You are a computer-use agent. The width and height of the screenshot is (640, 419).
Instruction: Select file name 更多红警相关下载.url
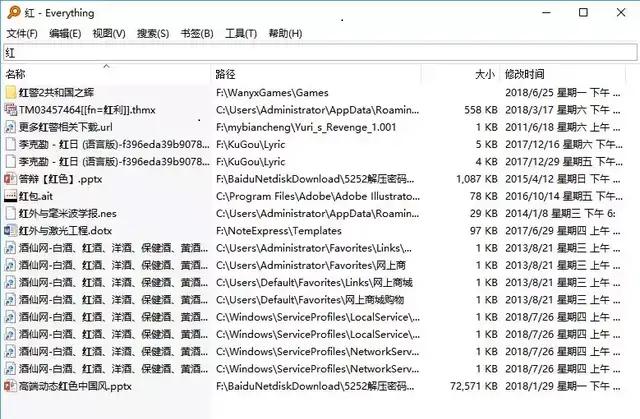(66, 127)
